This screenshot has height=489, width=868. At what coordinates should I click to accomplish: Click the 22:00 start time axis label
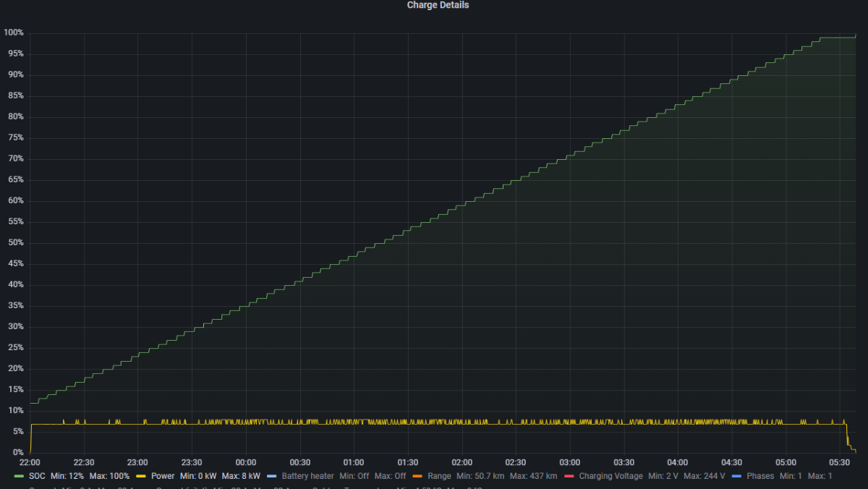pos(30,462)
